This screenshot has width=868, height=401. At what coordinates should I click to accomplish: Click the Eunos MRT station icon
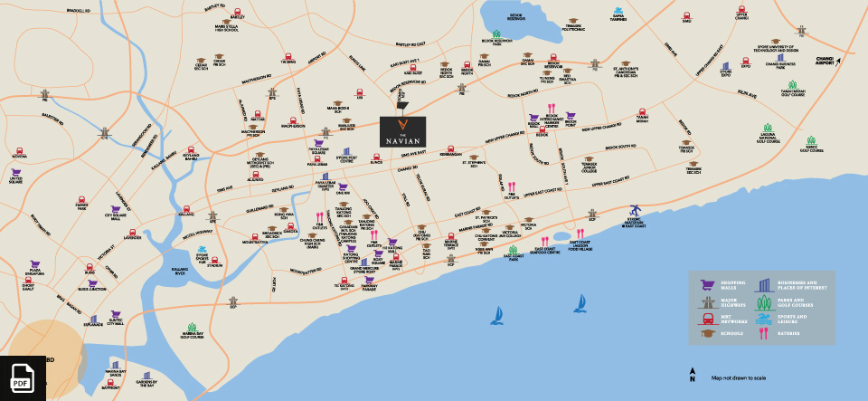(x=376, y=158)
